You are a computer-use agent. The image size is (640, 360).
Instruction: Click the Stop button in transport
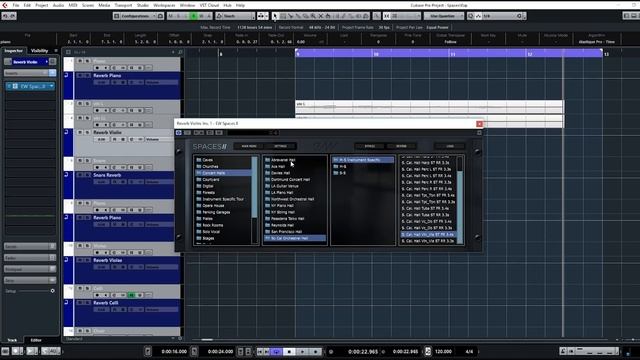(x=289, y=351)
